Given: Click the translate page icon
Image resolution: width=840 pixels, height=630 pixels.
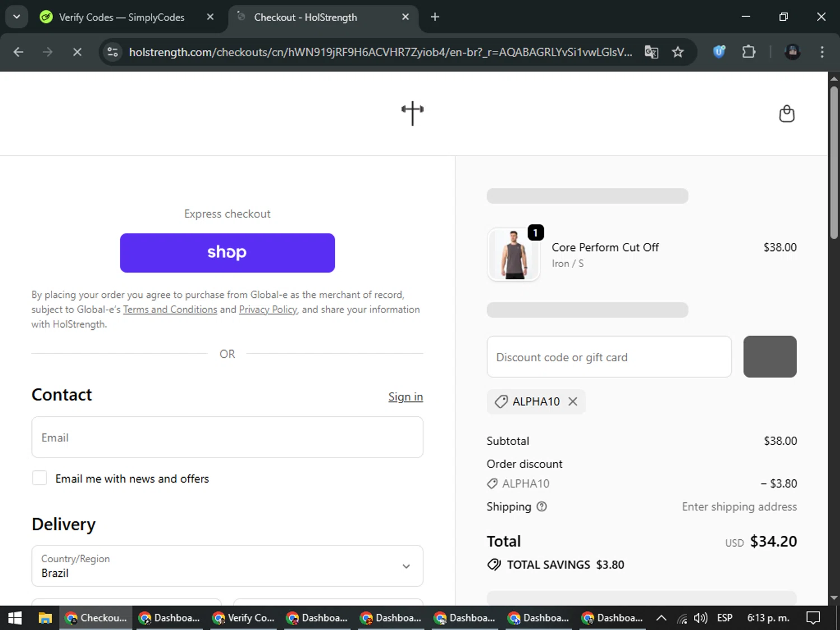Looking at the screenshot, I should point(651,52).
